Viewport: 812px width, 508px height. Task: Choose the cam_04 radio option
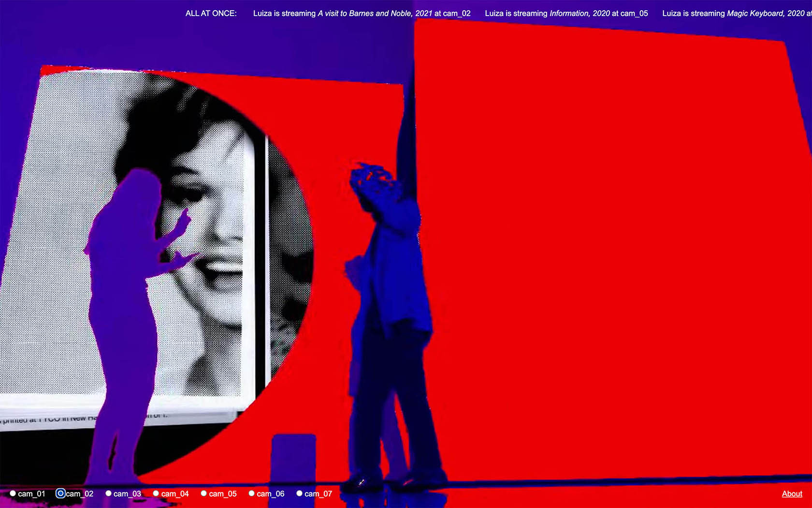tap(156, 493)
